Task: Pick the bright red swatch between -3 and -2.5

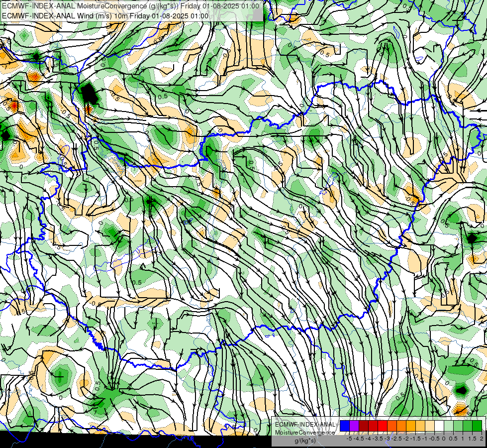Action: coord(383,426)
